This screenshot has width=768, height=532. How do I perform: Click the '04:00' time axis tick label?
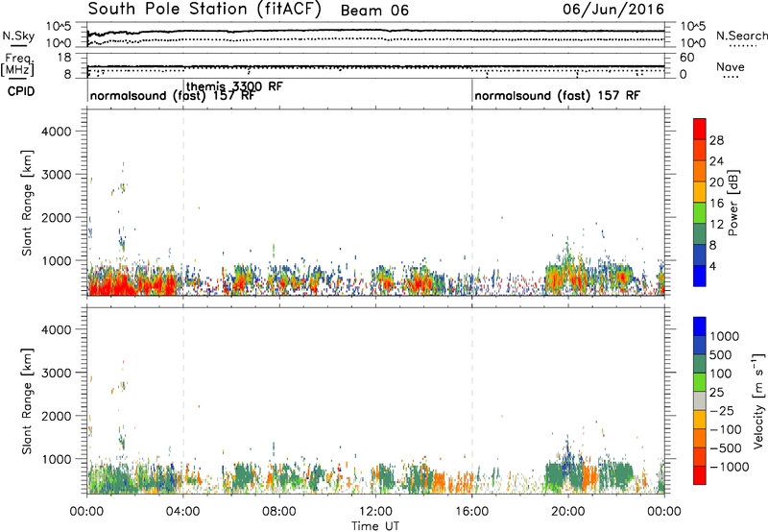click(x=183, y=512)
